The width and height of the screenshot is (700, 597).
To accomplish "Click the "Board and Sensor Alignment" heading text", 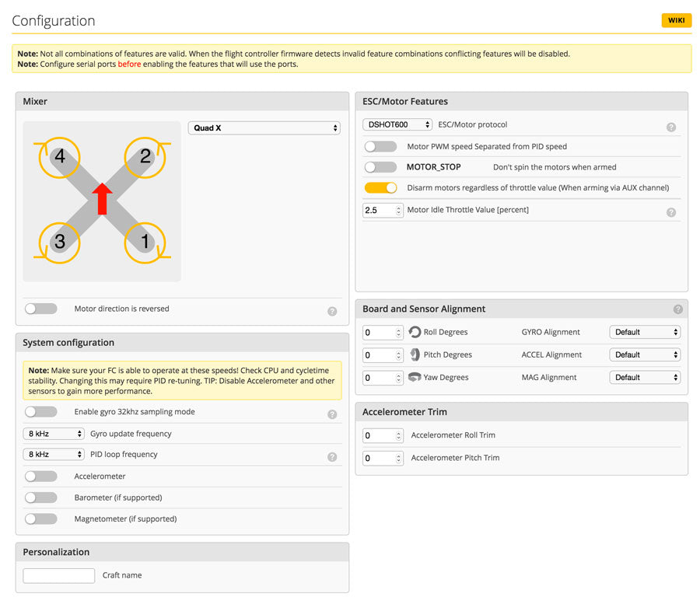I will (x=424, y=309).
